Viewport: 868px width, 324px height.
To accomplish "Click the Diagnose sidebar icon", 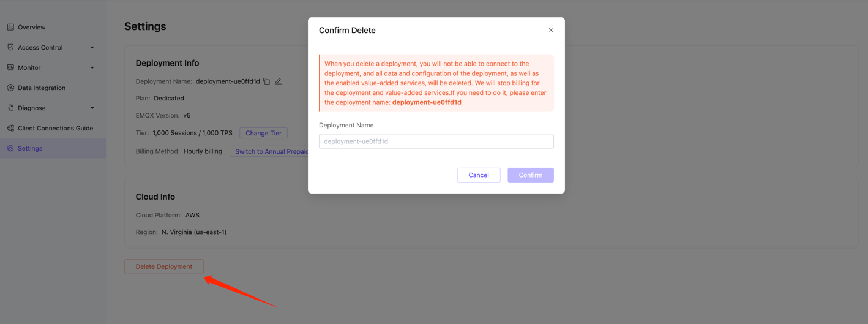I will tap(10, 108).
